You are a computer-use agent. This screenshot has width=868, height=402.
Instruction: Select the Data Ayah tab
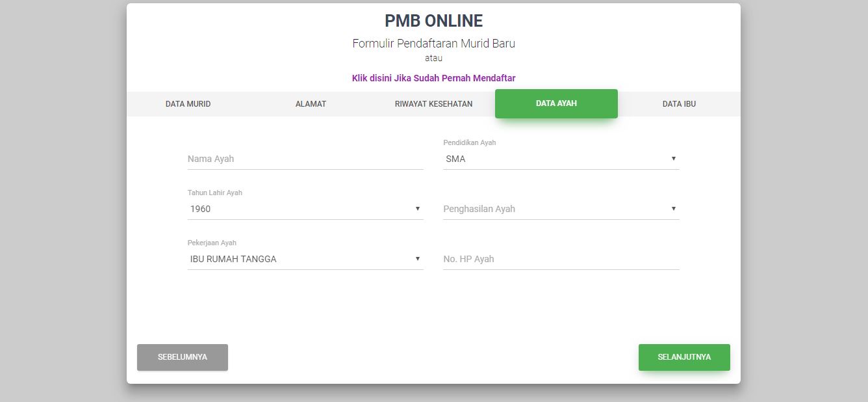pyautogui.click(x=556, y=103)
